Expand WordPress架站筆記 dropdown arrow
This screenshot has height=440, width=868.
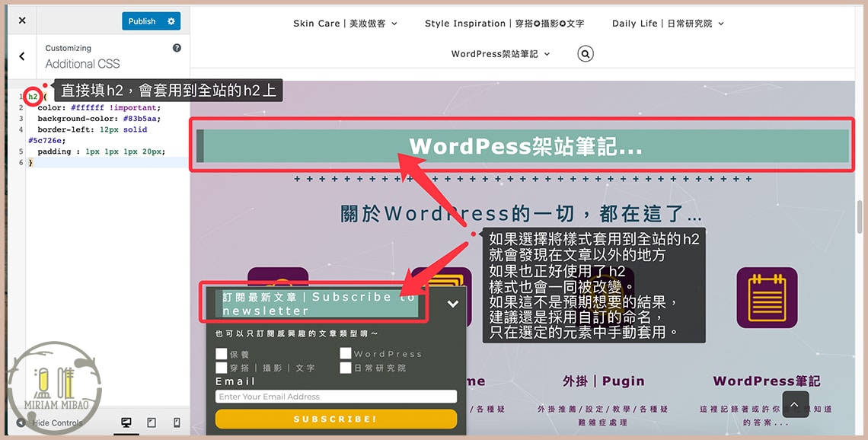547,54
